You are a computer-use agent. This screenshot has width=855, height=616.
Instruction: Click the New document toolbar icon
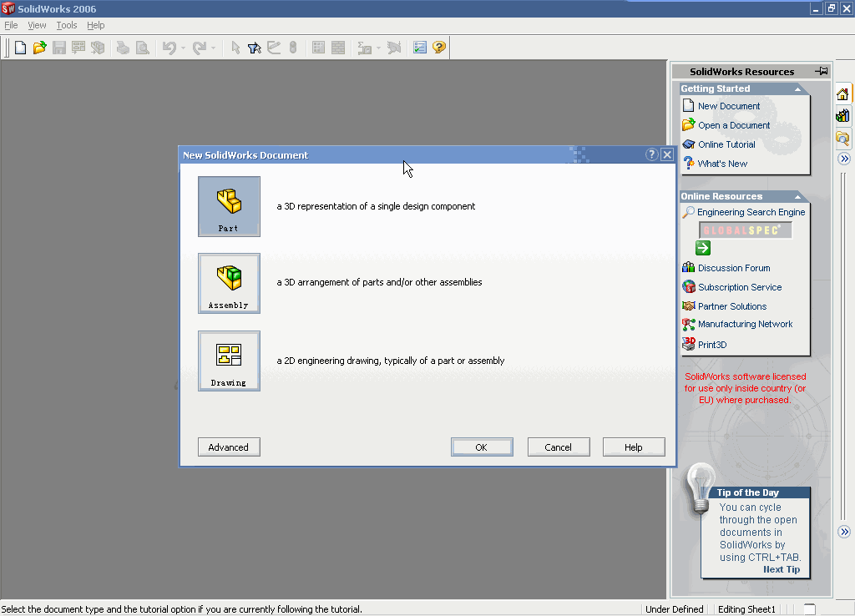[x=20, y=48]
